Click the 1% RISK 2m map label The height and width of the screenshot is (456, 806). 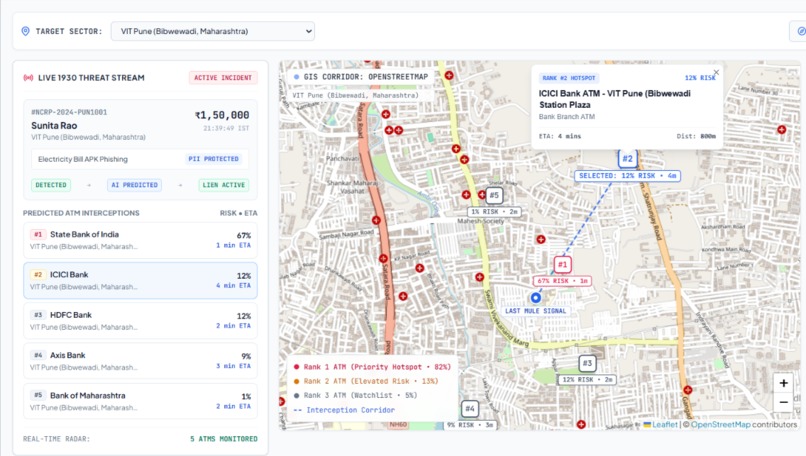coord(494,211)
